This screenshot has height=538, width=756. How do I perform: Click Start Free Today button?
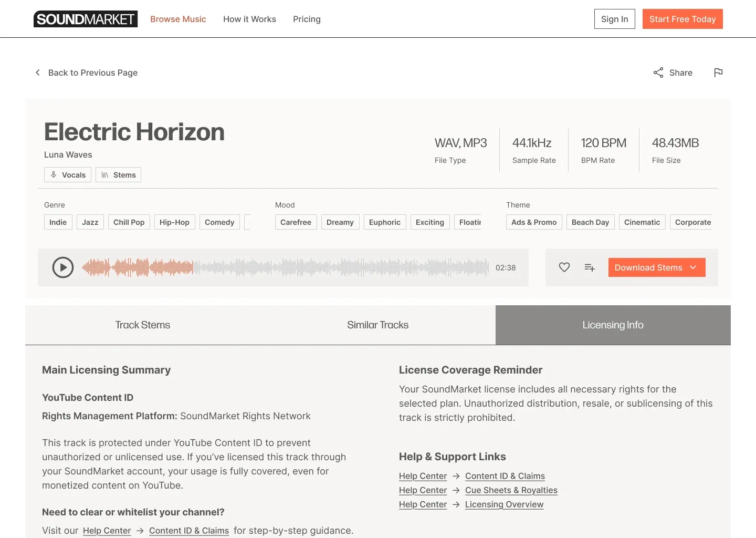coord(682,19)
